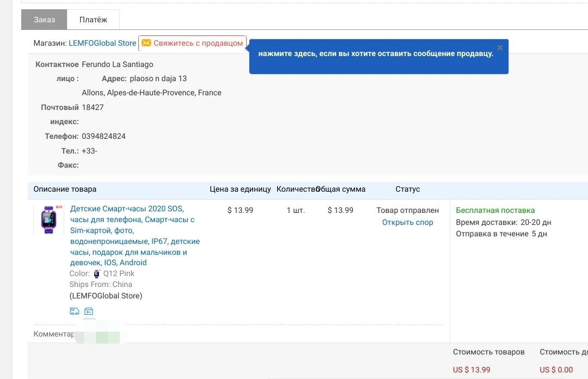Image resolution: width=588 pixels, height=379 pixels.
Task: Click the Статус column header
Action: point(408,189)
